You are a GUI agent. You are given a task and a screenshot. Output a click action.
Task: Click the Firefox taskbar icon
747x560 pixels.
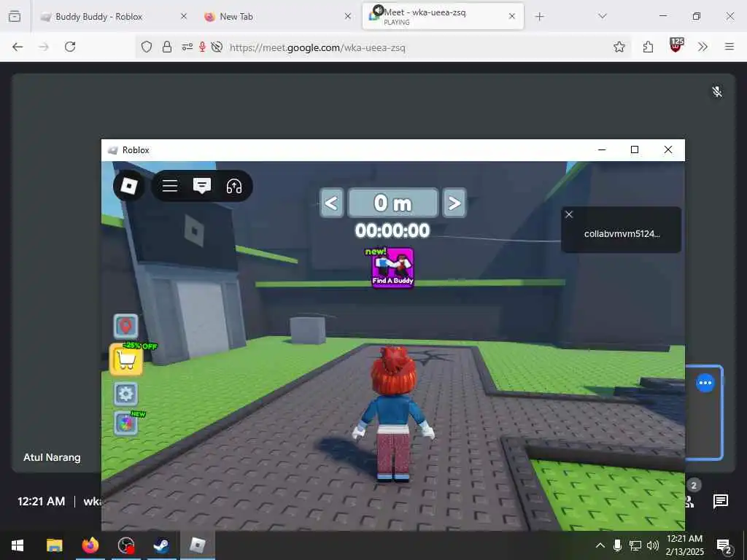click(x=90, y=545)
